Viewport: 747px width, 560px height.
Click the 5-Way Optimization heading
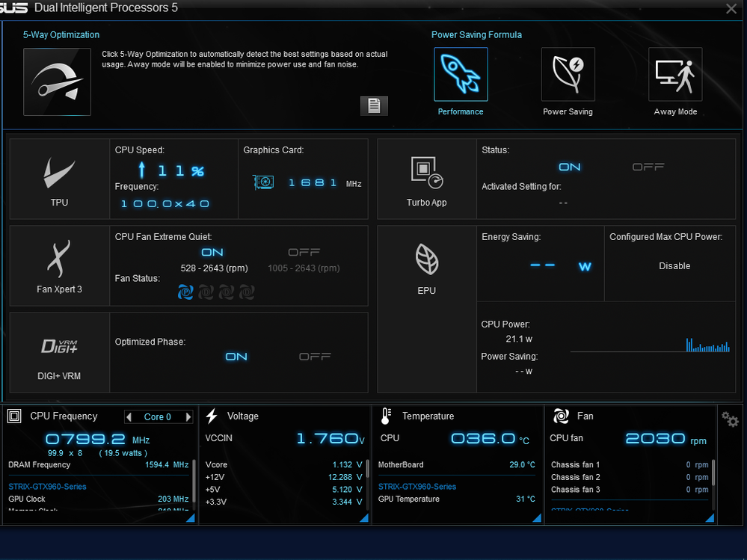tap(61, 34)
